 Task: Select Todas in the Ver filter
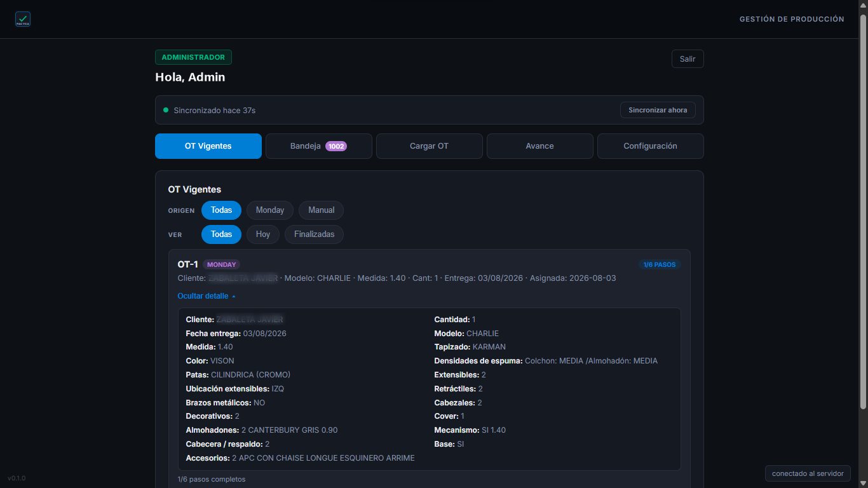221,234
